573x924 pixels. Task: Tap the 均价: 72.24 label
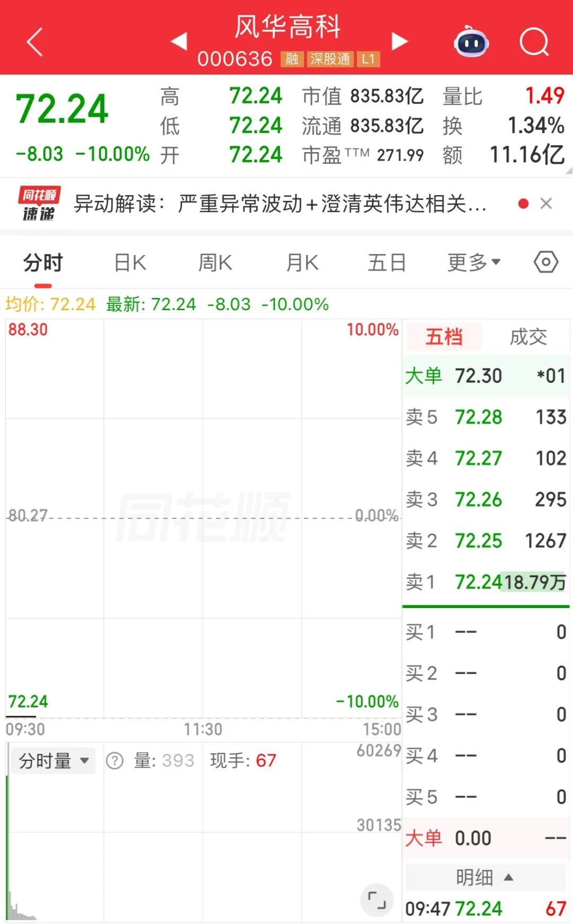50,304
